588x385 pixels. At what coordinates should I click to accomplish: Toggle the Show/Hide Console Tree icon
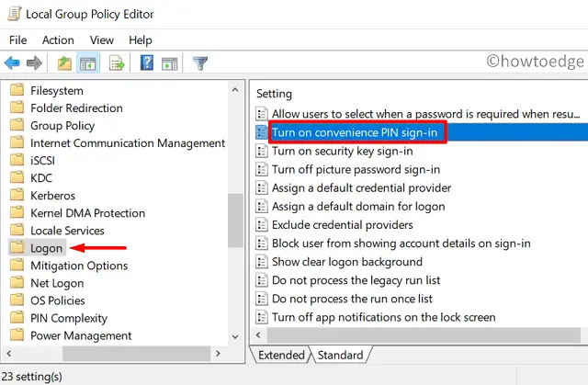click(88, 63)
